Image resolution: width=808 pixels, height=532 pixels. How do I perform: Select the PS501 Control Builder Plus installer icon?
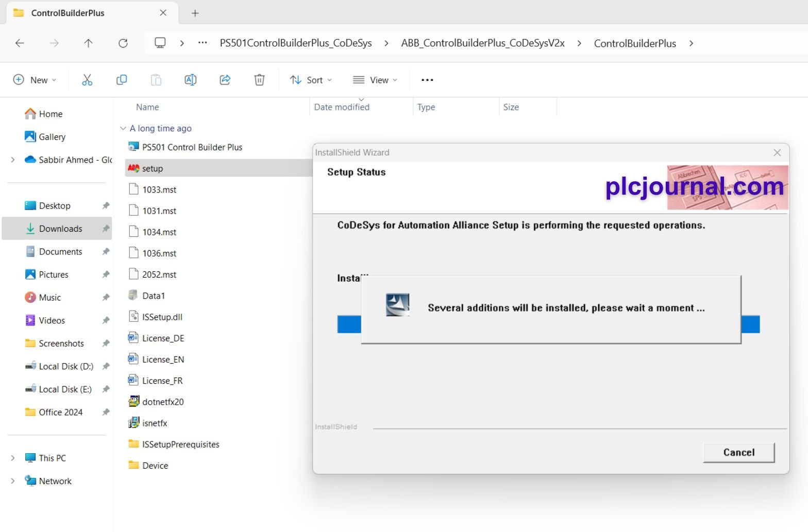(133, 147)
